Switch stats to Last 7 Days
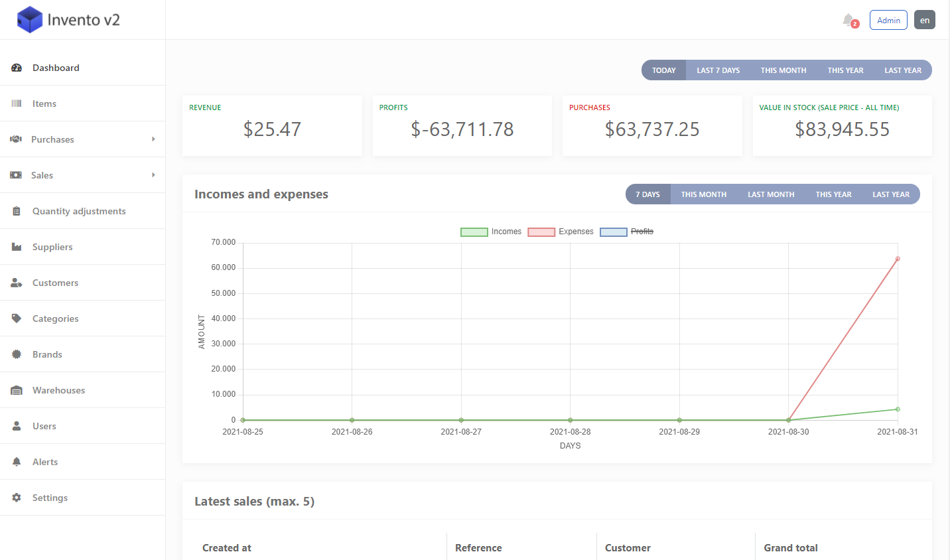The height and width of the screenshot is (560, 950). click(718, 70)
